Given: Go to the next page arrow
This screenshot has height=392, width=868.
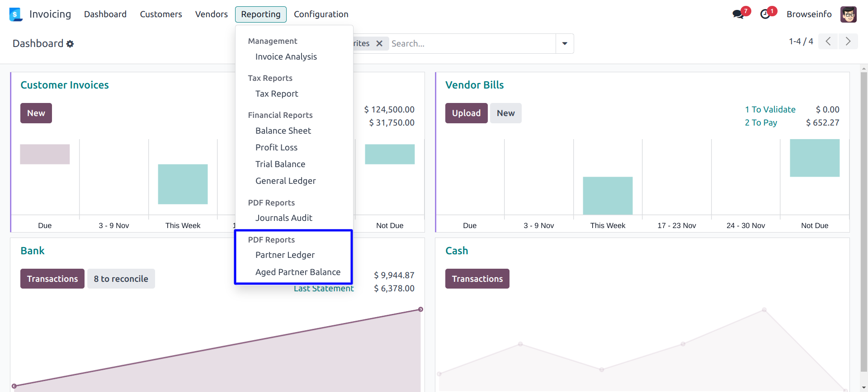Looking at the screenshot, I should click(848, 42).
